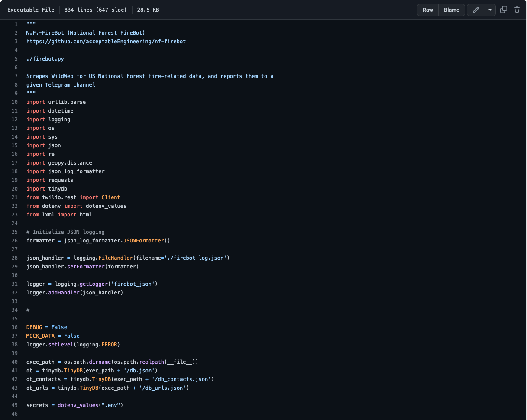Click the '/db_contacts.json' string in code

(x=181, y=379)
